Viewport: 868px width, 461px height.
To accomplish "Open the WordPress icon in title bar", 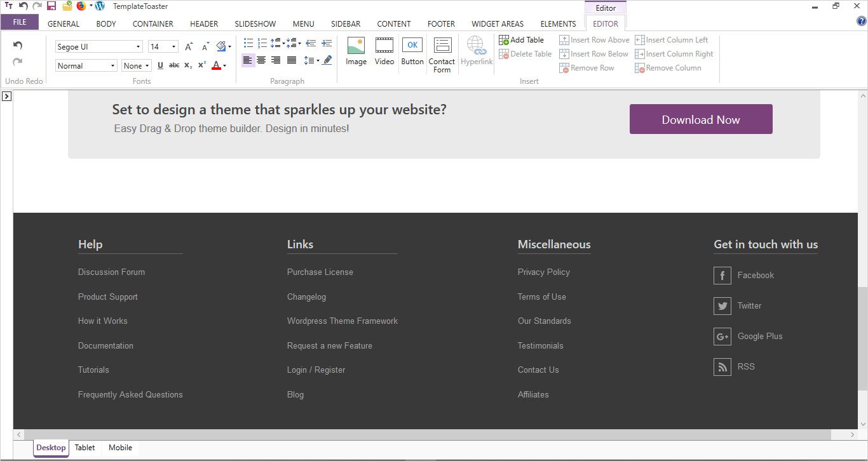I will (x=99, y=6).
